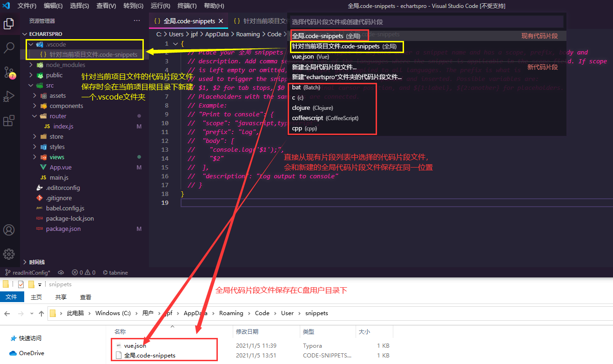Open the 运行(R) menu
This screenshot has width=613, height=364.
click(x=160, y=6)
